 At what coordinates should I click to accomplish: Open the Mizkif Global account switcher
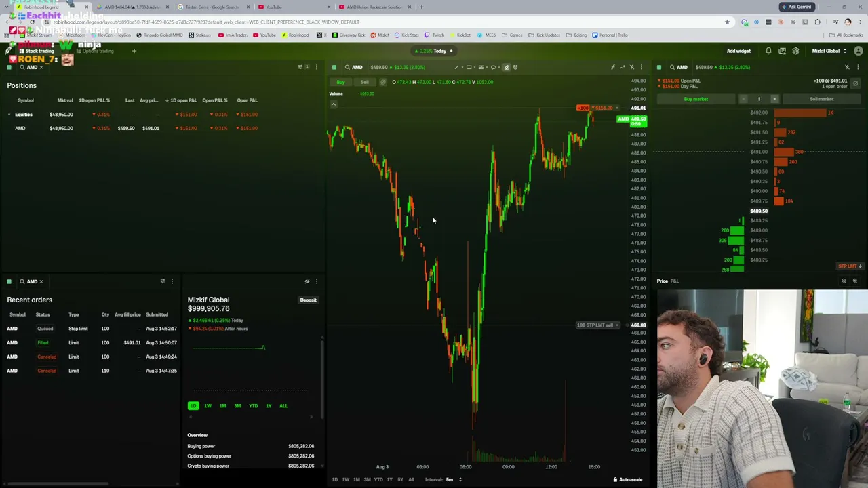[x=829, y=51]
